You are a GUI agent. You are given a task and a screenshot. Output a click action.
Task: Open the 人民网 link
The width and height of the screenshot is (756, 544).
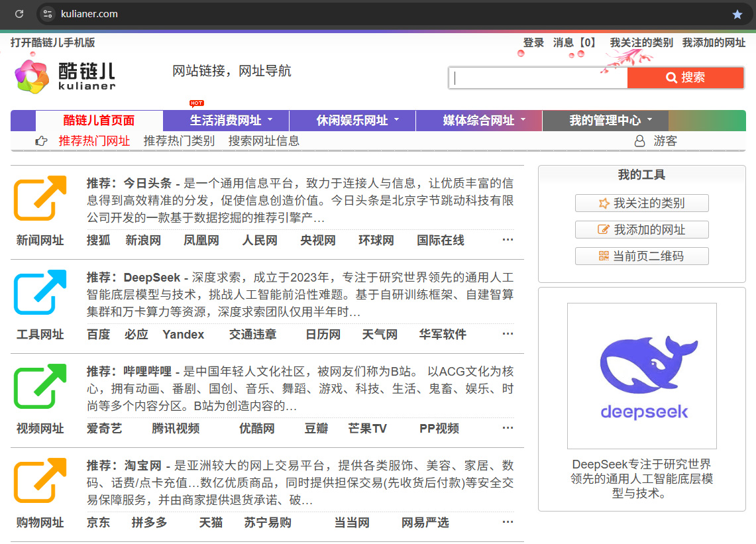[x=259, y=240]
